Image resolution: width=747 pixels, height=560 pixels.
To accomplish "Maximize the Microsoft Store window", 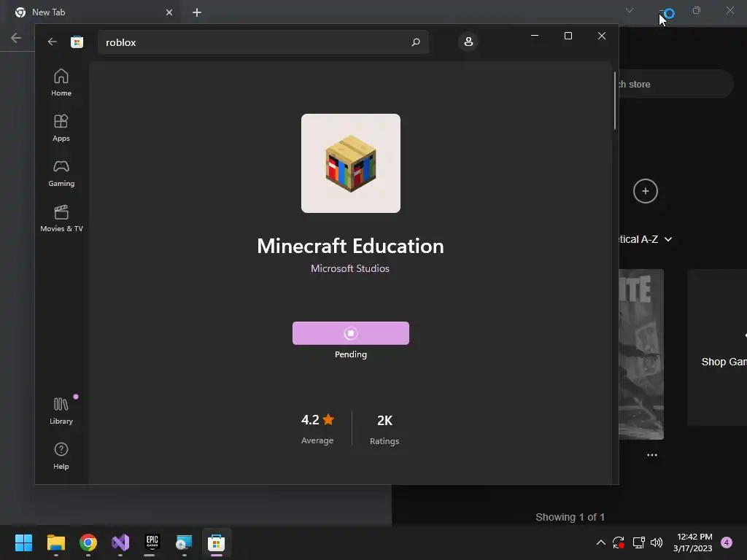I will point(568,36).
